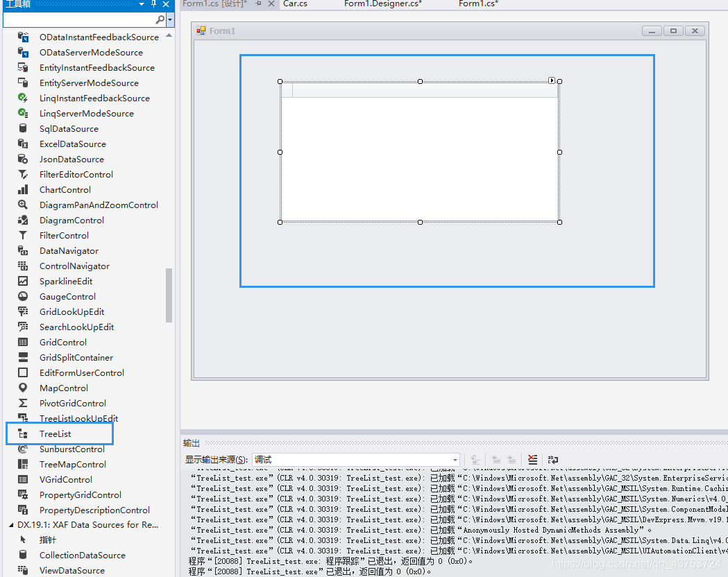Screen dimensions: 728x577
Task: Select the SparklineEdit icon
Action: click(23, 281)
